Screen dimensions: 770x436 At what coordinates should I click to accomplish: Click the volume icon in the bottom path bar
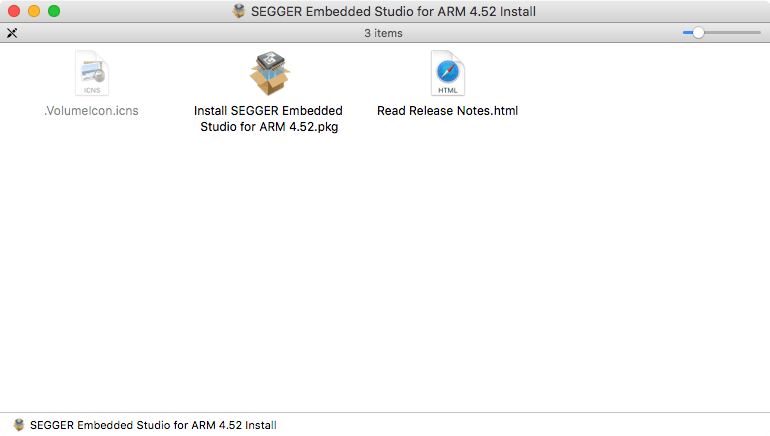(x=18, y=425)
